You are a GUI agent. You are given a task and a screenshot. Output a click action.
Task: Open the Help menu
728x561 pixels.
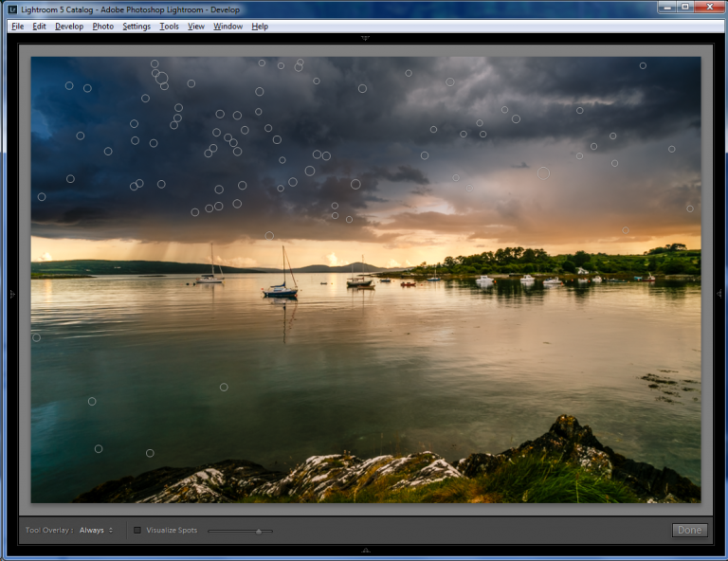(260, 27)
